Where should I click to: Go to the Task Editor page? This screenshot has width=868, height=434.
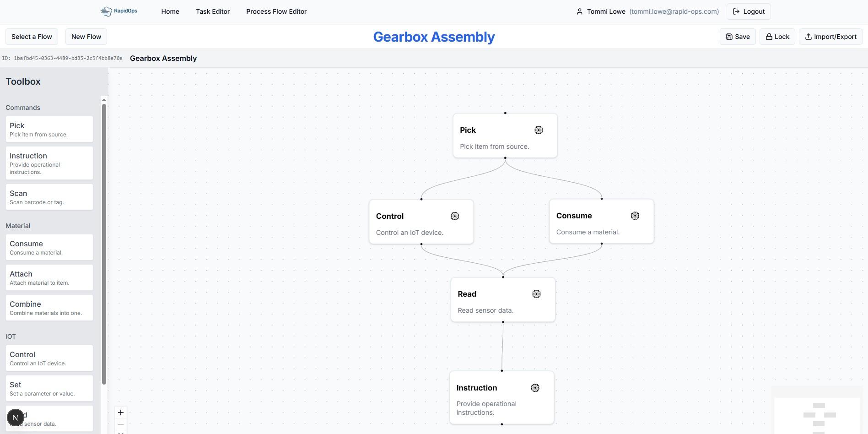coord(213,11)
